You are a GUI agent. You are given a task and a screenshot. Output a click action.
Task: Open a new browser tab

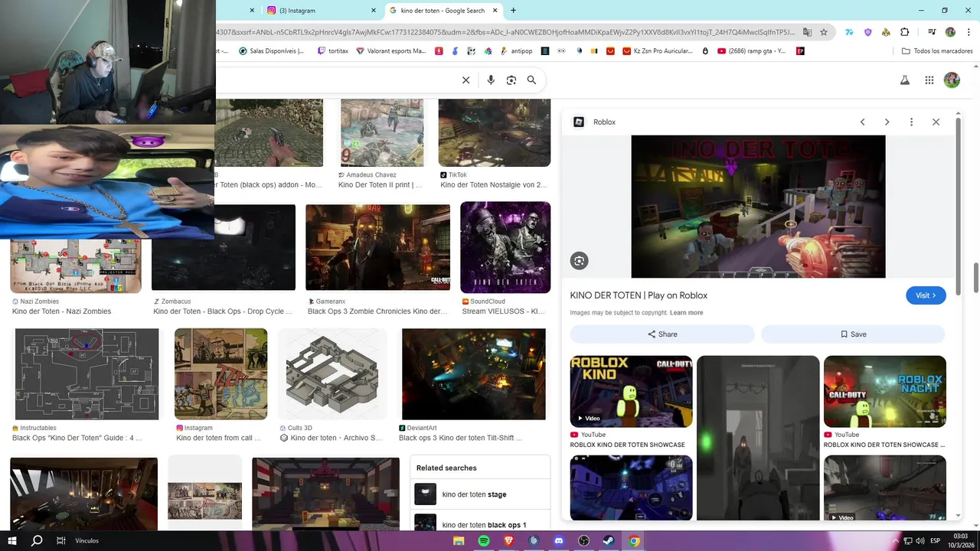513,10
